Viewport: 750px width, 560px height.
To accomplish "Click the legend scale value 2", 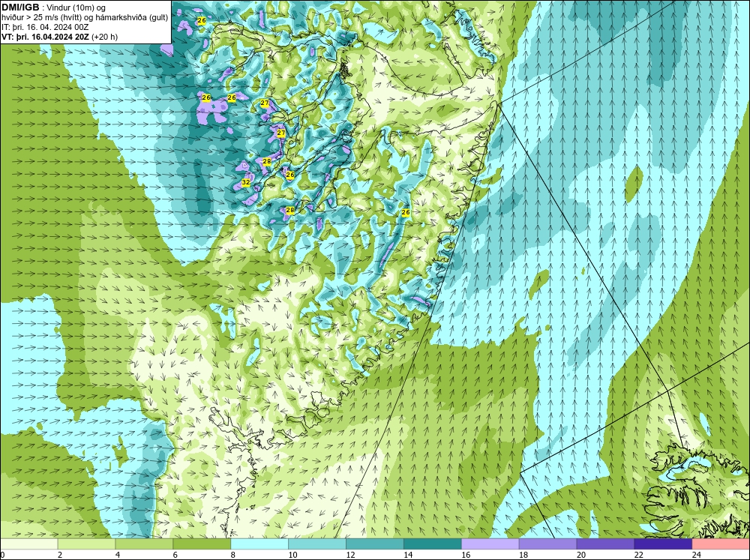I will tap(60, 555).
